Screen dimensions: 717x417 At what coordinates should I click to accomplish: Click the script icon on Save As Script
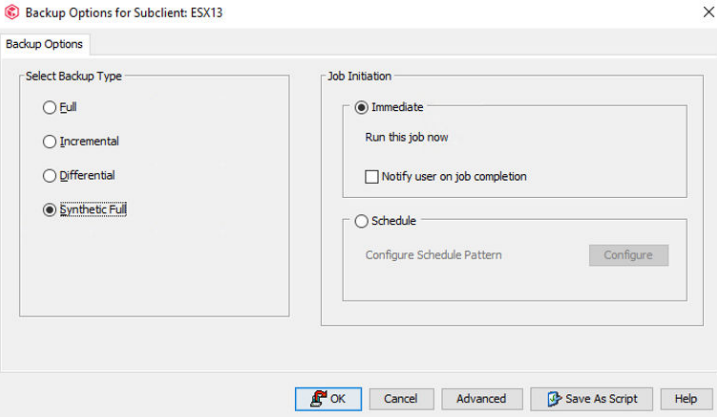(x=551, y=398)
